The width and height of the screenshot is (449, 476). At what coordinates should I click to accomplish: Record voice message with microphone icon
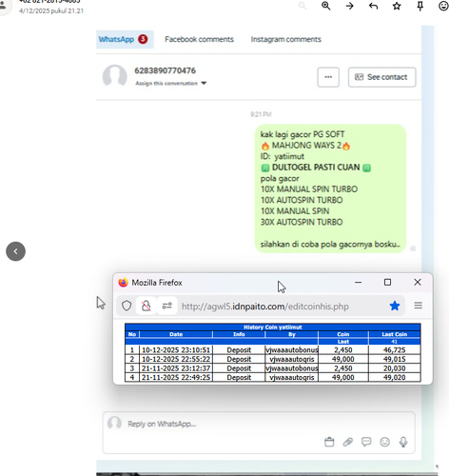pos(403,442)
